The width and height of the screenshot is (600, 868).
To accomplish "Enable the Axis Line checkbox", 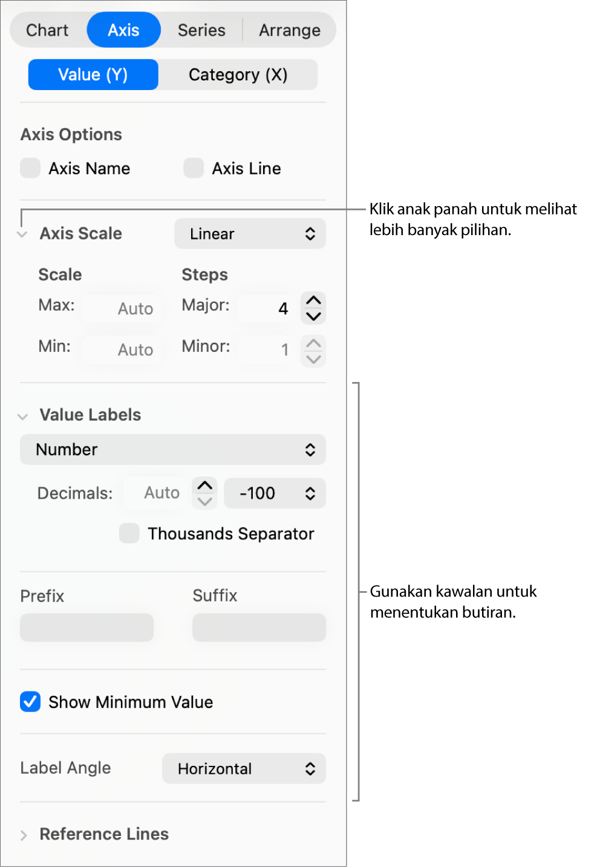I will tap(194, 168).
